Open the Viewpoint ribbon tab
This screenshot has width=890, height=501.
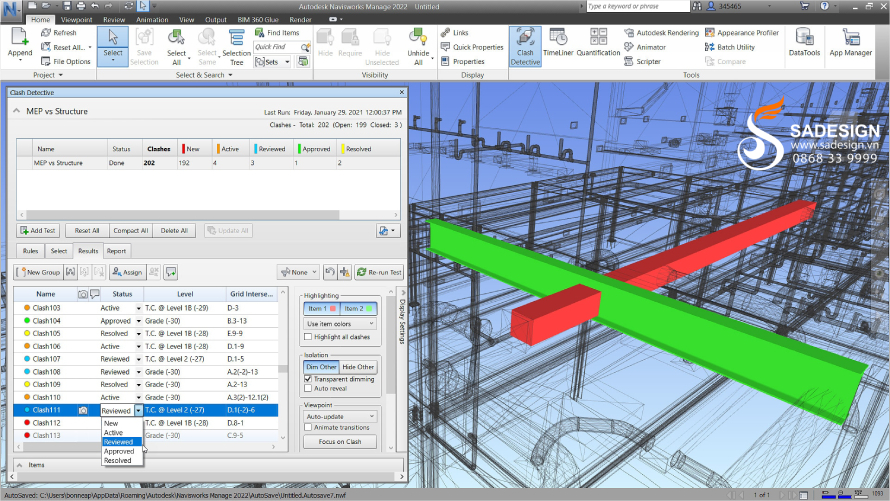[x=77, y=19]
